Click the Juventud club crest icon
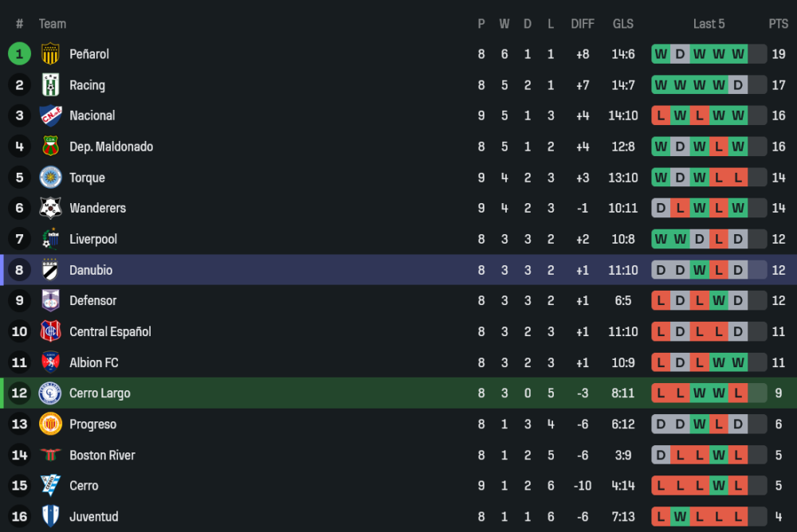797x532 pixels. [50, 517]
